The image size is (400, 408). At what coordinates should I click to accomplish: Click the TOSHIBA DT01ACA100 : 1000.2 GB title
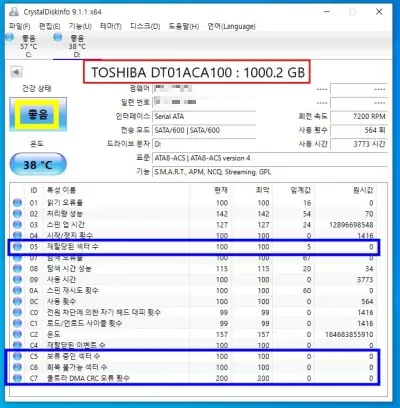[197, 72]
